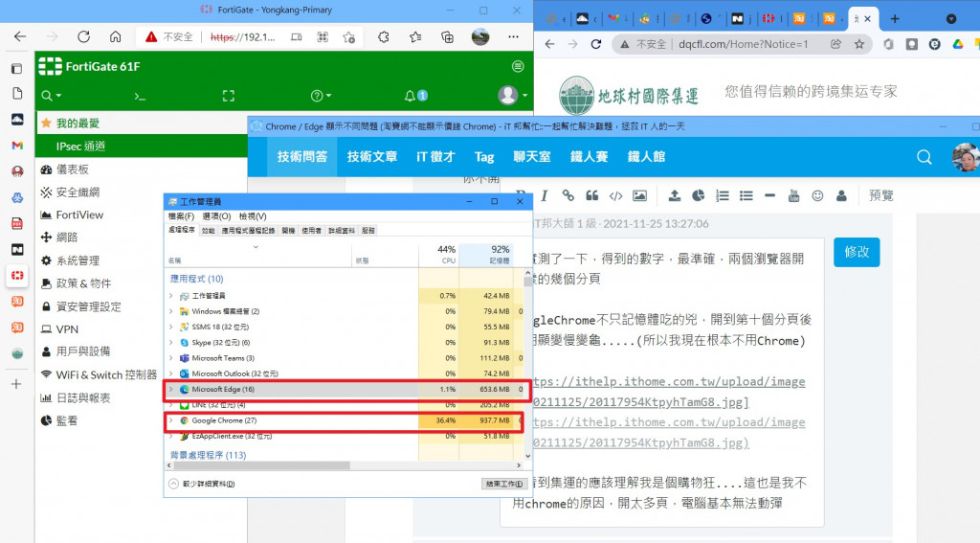Viewport: 980px width, 543px height.
Task: Add new tab with plus in Edge sidebar
Action: click(x=17, y=384)
